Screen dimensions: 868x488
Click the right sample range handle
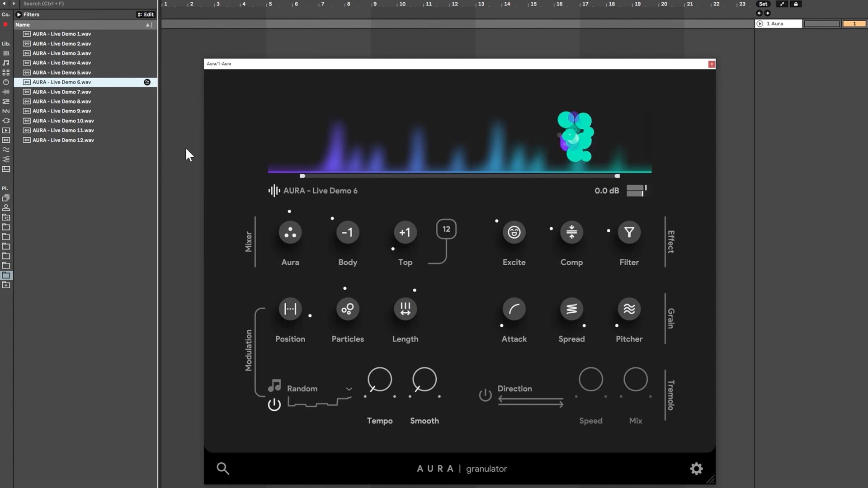click(617, 176)
